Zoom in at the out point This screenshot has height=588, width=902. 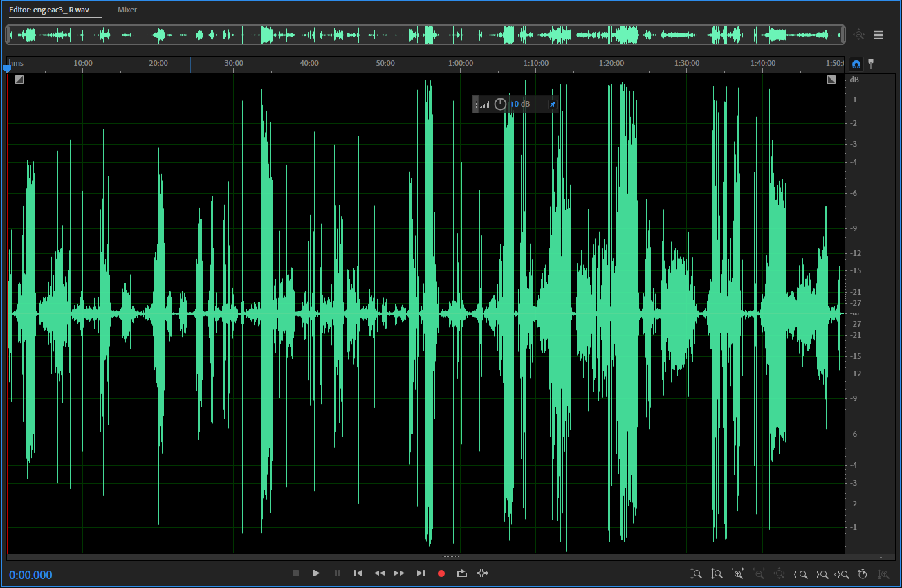click(x=822, y=573)
